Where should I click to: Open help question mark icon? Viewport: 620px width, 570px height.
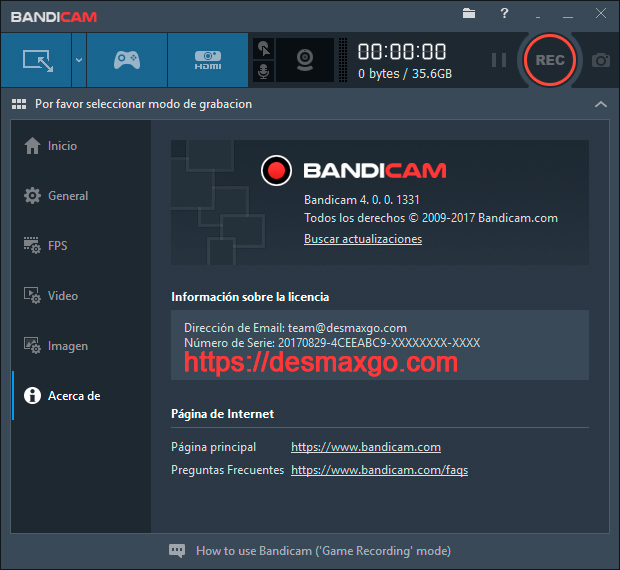tap(504, 13)
